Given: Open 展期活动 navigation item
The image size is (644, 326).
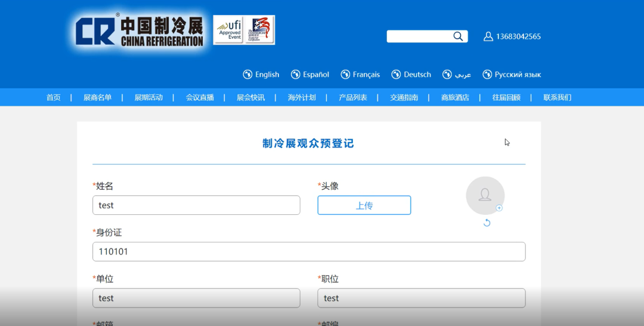Looking at the screenshot, I should tap(148, 97).
